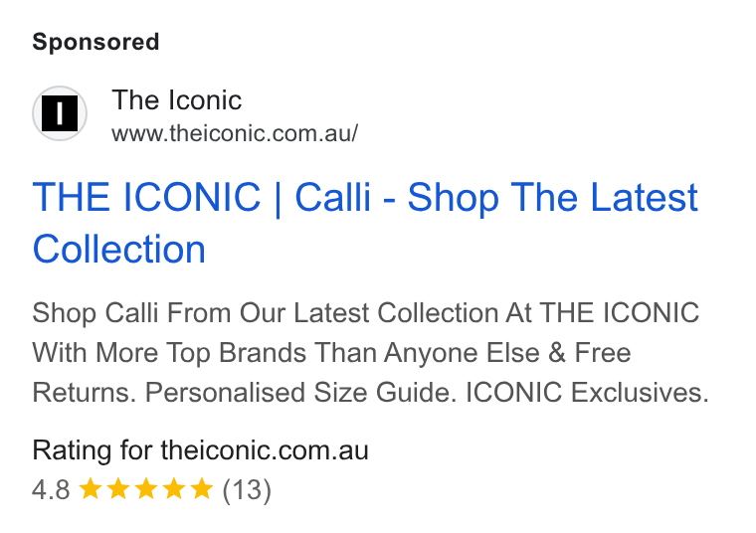Click the "Sponsored" label
Screen dimensions: 756x533
[x=95, y=42]
